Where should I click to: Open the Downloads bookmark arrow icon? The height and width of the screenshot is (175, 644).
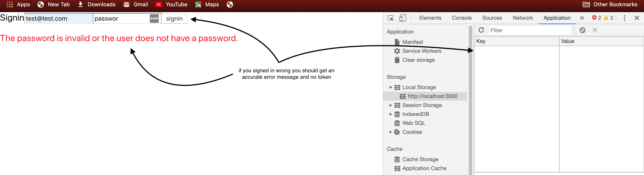[80, 4]
